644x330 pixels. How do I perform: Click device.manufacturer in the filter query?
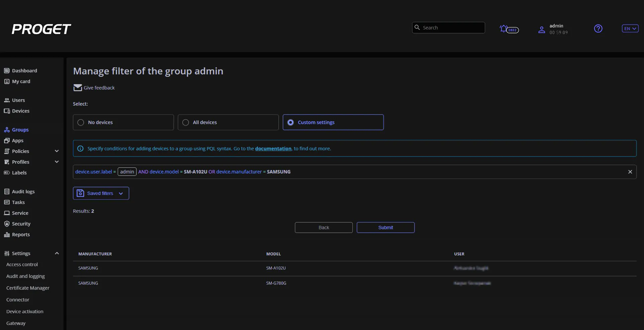point(239,172)
